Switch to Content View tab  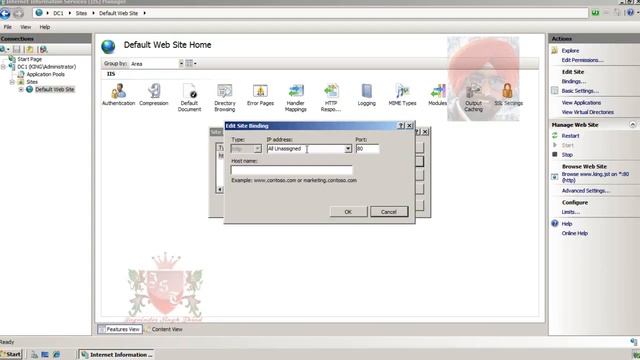click(x=164, y=329)
